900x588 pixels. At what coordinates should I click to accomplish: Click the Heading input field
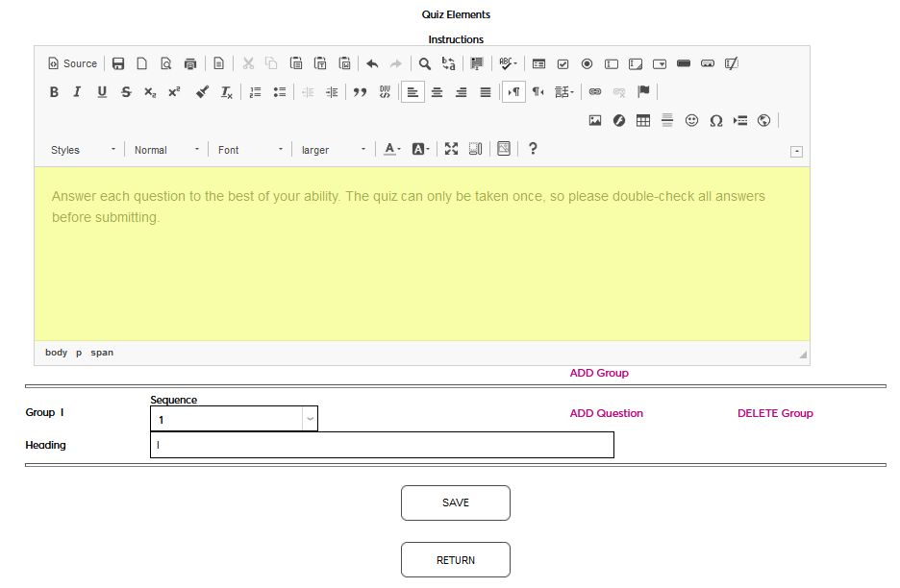(x=382, y=445)
